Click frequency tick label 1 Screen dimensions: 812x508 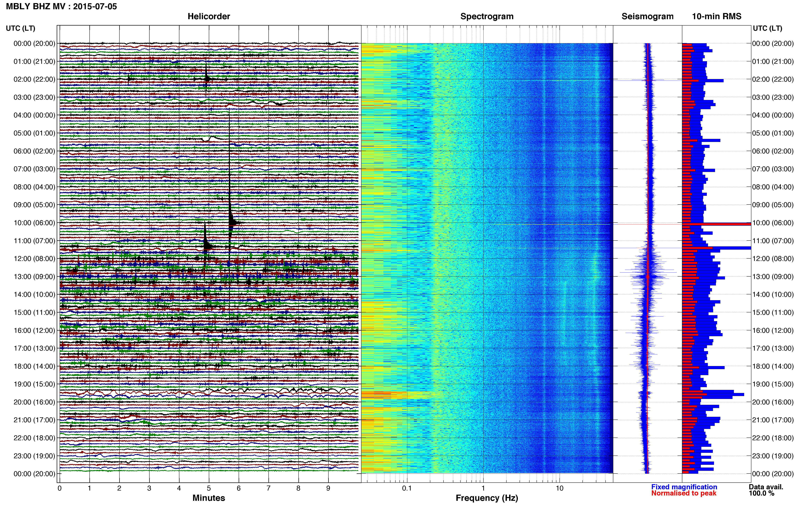coord(483,488)
